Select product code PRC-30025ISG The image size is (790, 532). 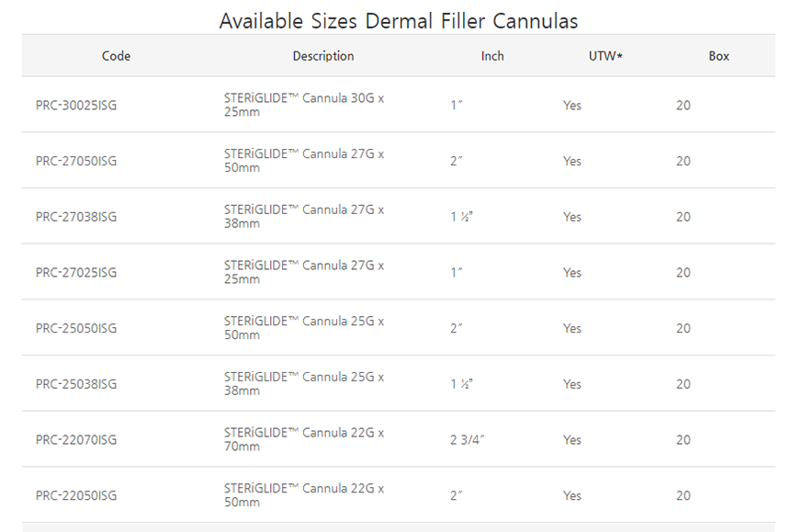[76, 106]
